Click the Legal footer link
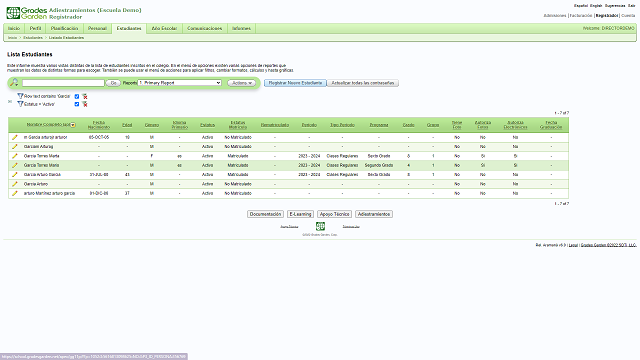 pyautogui.click(x=573, y=245)
